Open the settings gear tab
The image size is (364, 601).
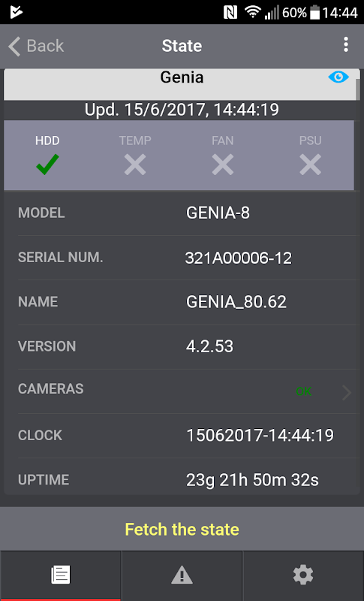tap(303, 575)
